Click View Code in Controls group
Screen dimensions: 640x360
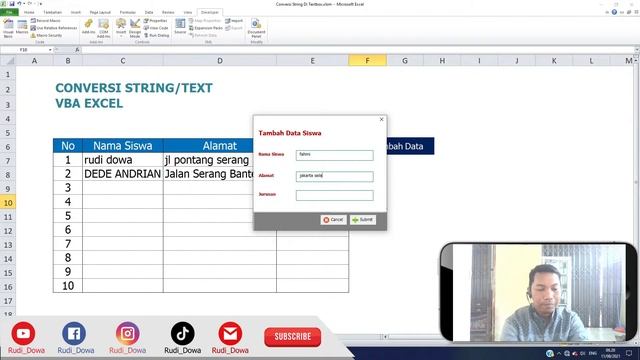tap(156, 28)
